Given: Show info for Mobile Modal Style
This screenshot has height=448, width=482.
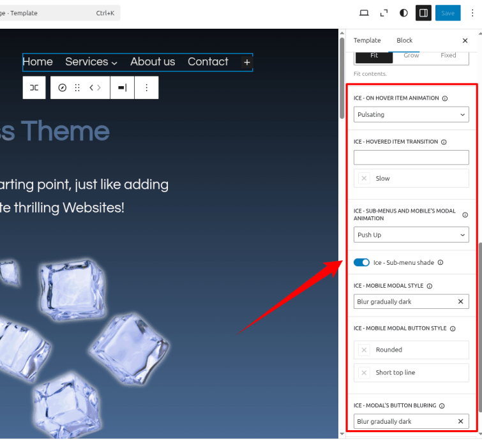Looking at the screenshot, I should tap(430, 286).
